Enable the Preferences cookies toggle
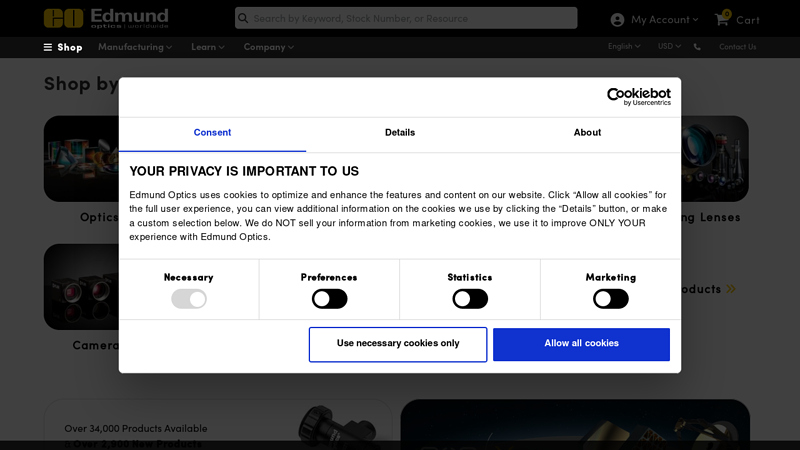 click(x=329, y=299)
